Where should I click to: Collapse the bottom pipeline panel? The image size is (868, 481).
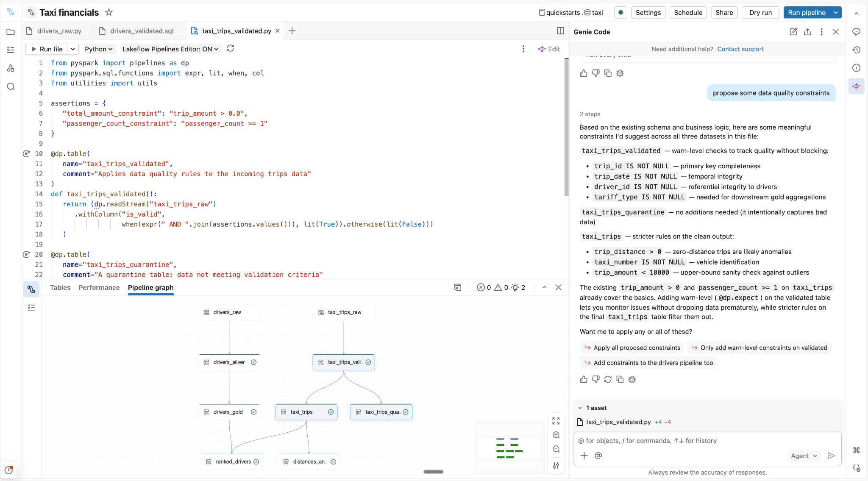pos(544,287)
